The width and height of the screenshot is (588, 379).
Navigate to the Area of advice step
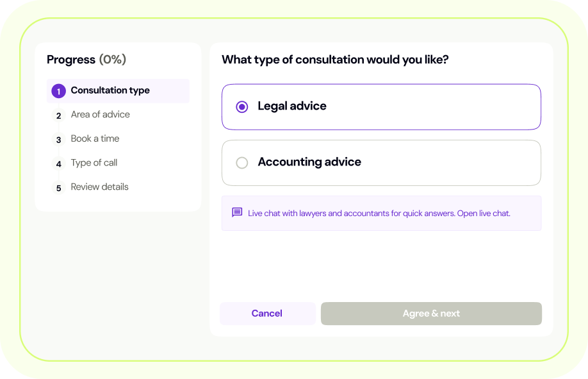point(101,115)
